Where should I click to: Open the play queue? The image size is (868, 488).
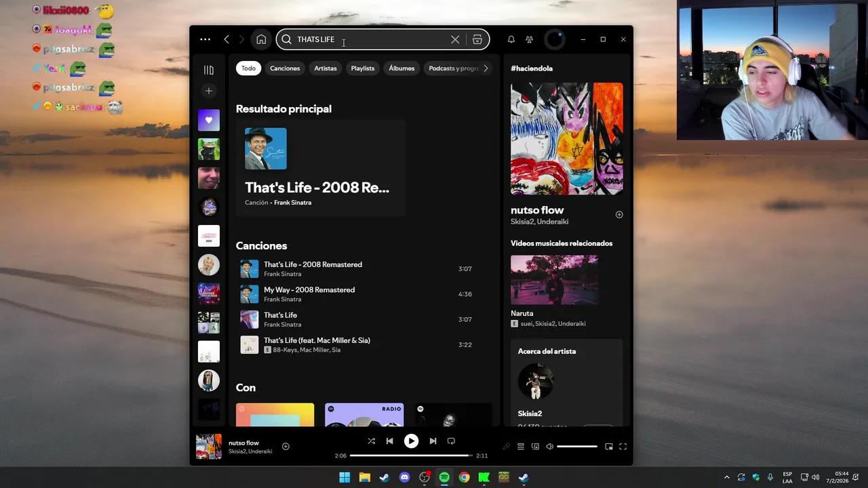coord(521,447)
